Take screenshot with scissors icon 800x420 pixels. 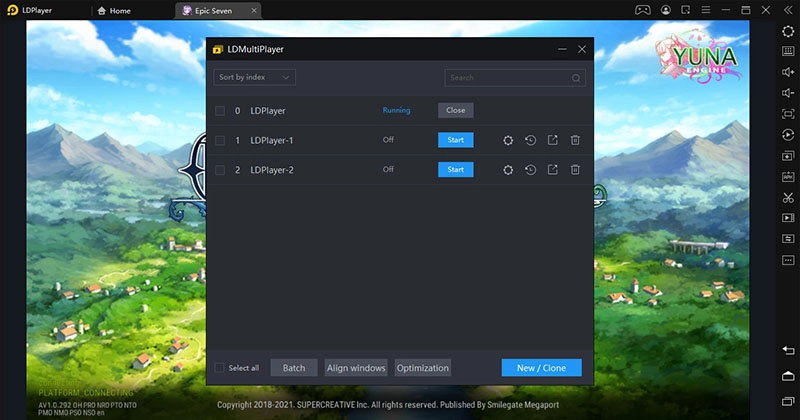click(788, 197)
